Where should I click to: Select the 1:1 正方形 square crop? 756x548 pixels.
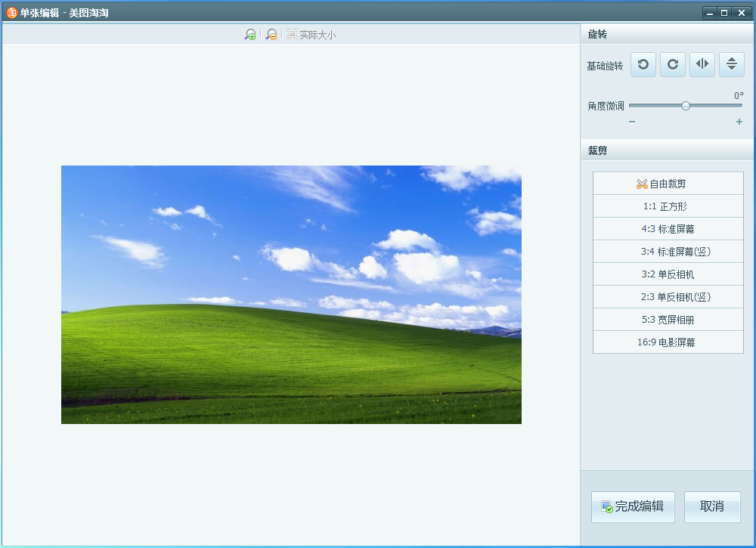coord(668,206)
